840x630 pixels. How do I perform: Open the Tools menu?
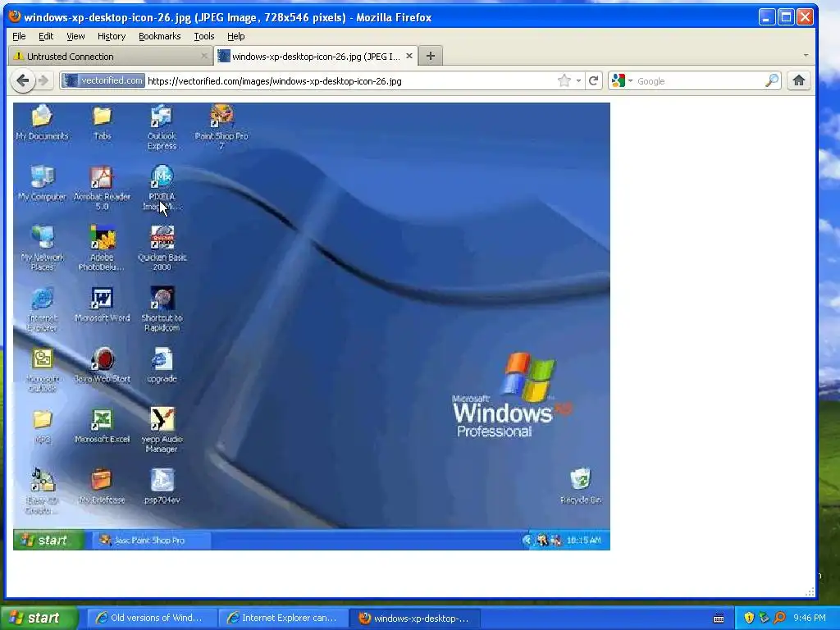(204, 36)
